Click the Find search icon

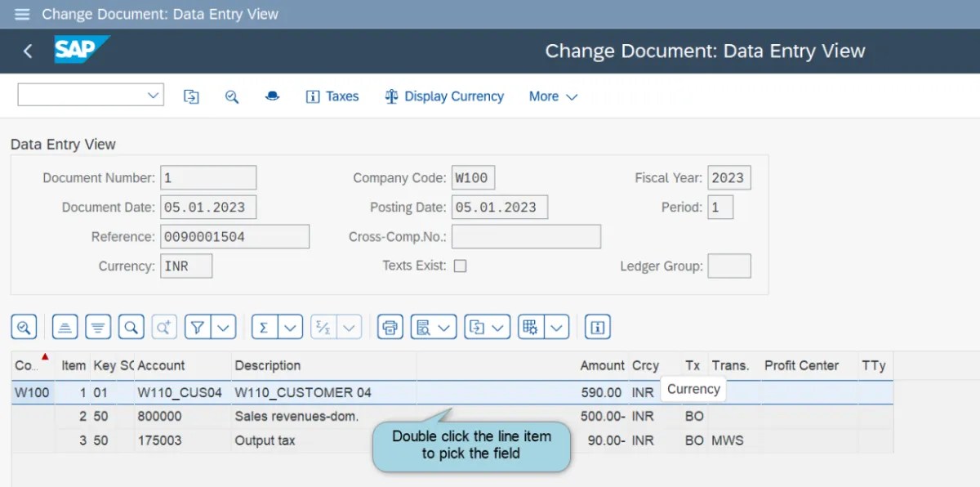coord(131,328)
